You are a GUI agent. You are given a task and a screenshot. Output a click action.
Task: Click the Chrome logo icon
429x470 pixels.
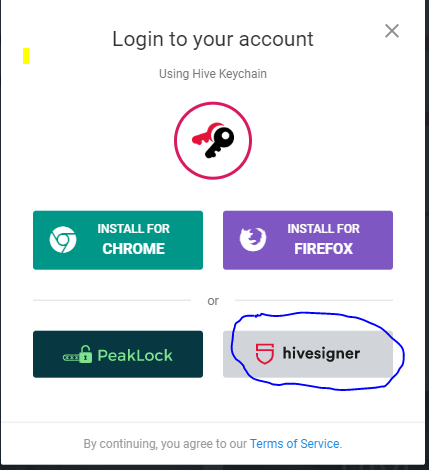click(x=63, y=240)
